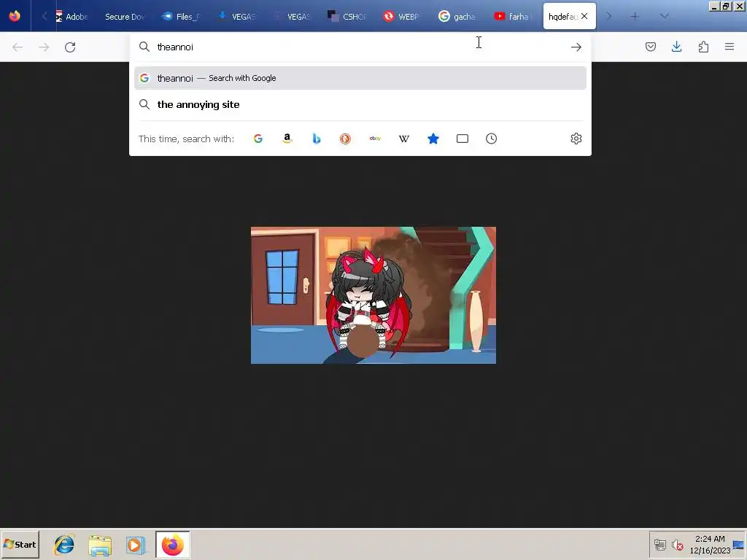Click the gacha character image

coord(373,295)
